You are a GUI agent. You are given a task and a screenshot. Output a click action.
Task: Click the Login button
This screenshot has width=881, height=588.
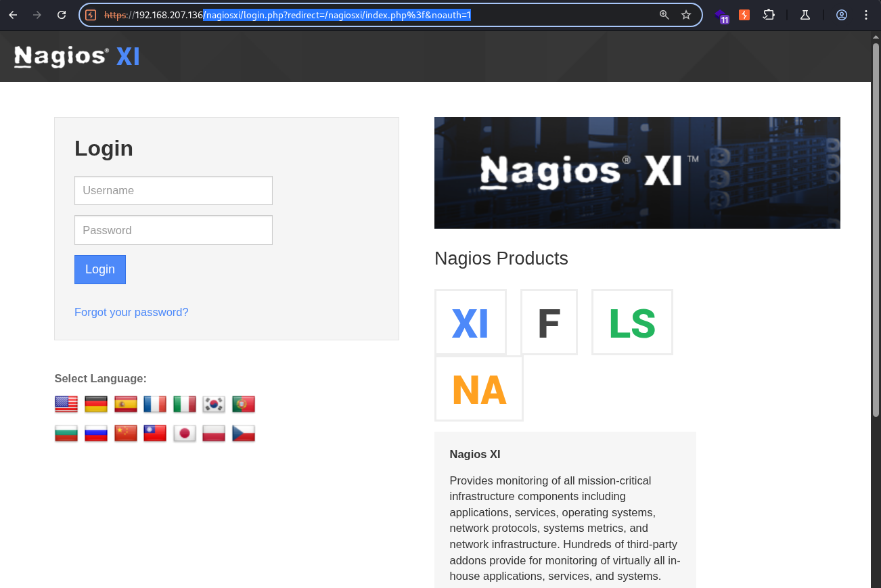tap(100, 269)
